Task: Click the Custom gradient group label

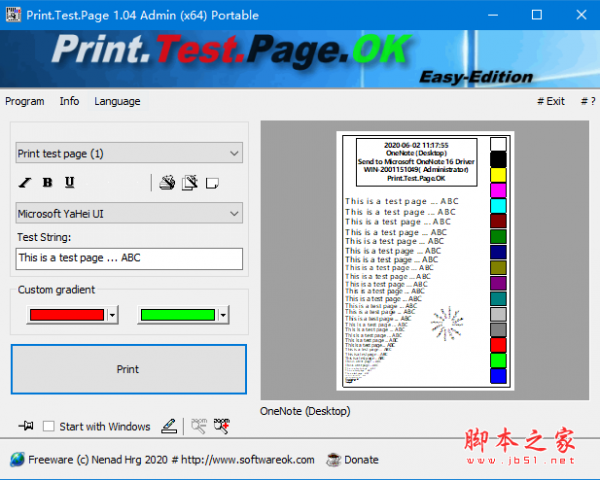Action: (x=56, y=290)
